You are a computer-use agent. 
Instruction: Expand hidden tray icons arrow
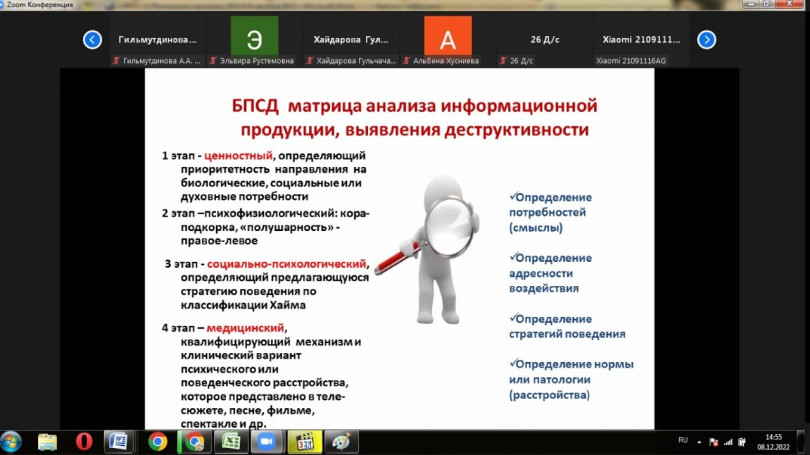699,442
